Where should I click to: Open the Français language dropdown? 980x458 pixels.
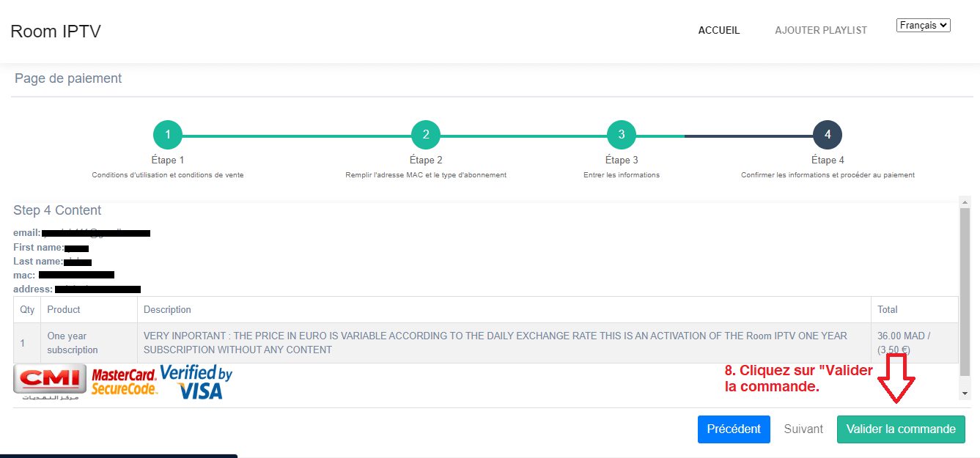pos(923,26)
